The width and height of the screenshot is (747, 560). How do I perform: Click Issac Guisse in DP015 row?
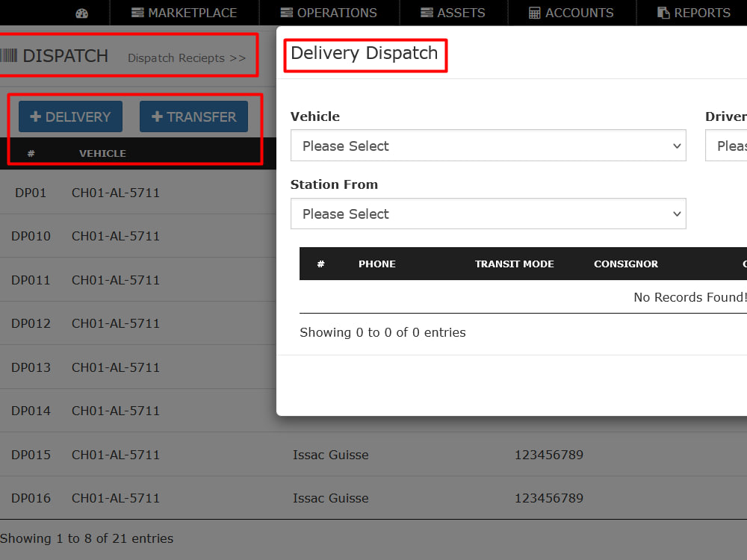tap(331, 455)
